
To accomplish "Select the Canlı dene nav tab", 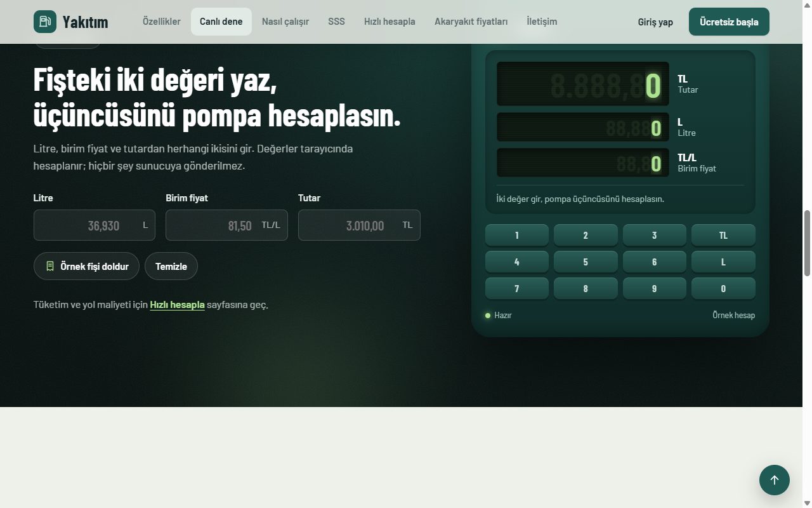I will click(x=221, y=22).
